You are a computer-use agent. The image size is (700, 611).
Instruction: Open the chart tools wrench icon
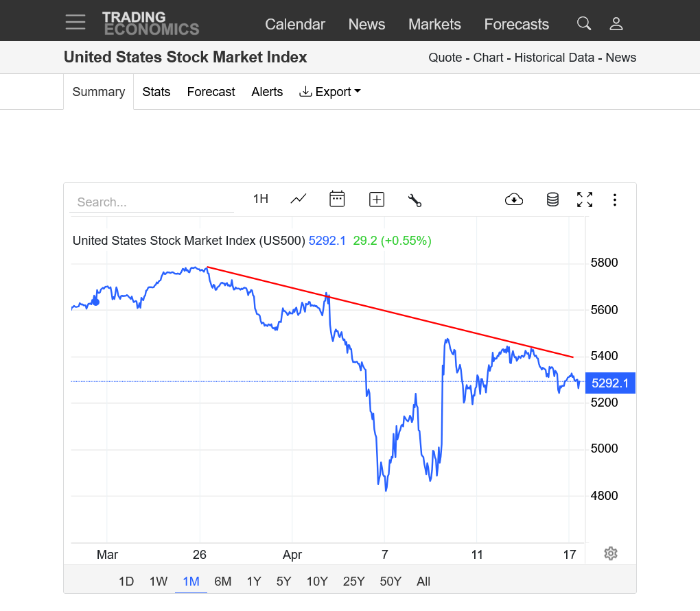click(x=415, y=200)
